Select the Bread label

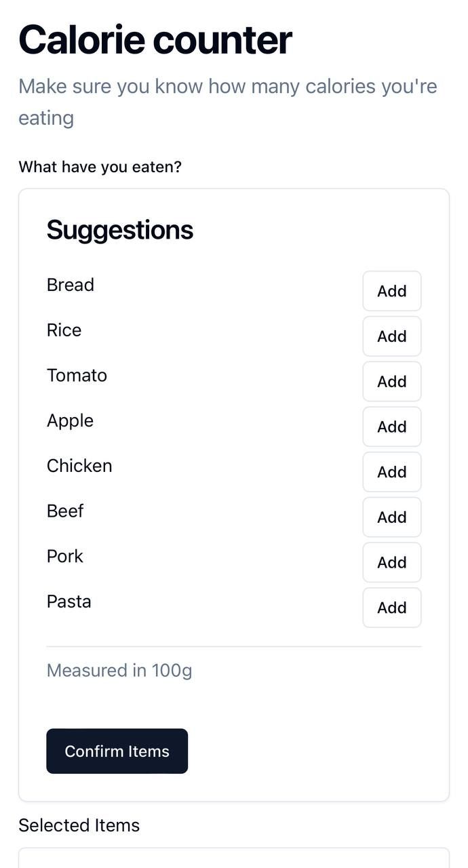(70, 285)
